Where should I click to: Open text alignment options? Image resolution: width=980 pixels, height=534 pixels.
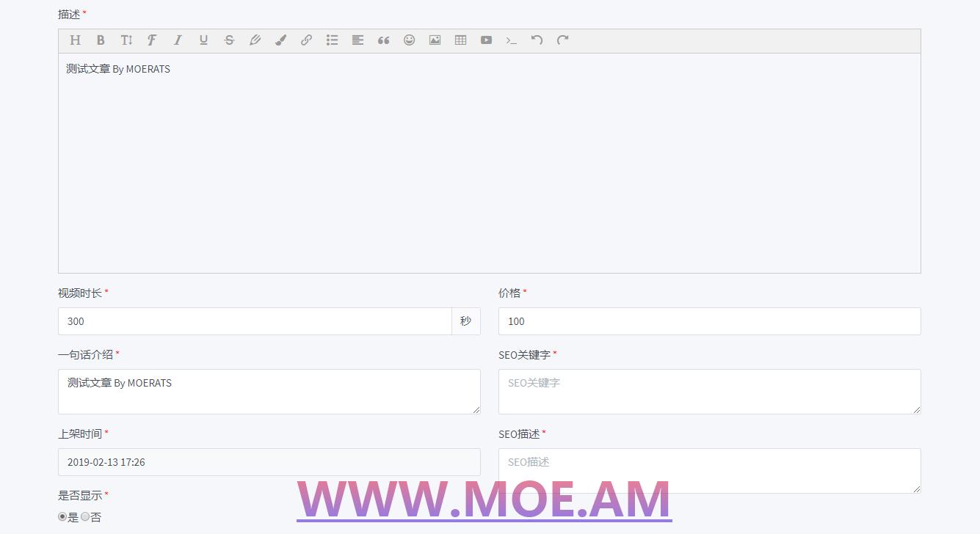pos(357,40)
